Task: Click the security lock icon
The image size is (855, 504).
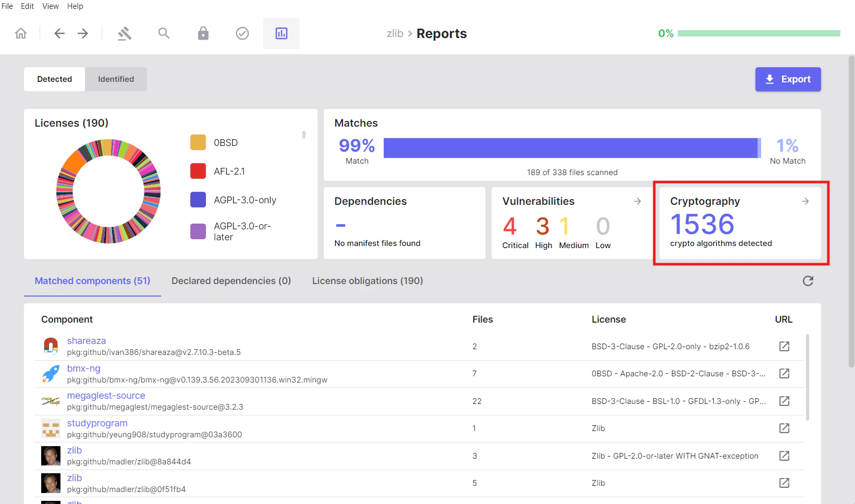Action: tap(203, 33)
